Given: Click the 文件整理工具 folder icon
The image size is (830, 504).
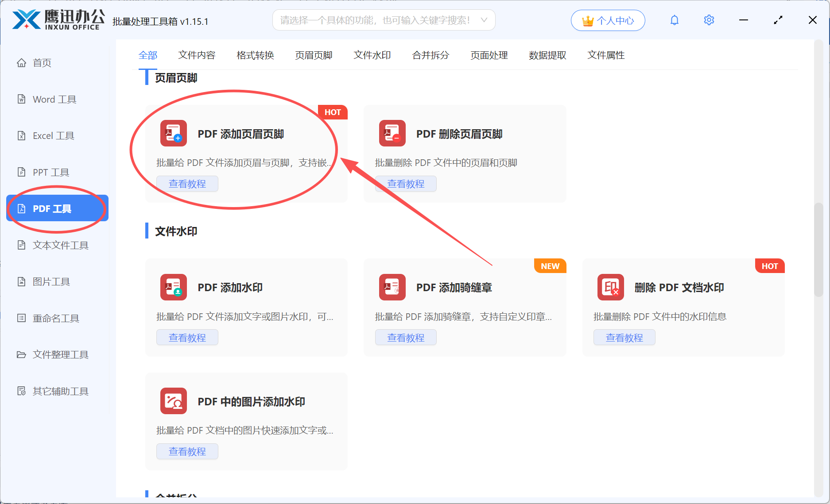Looking at the screenshot, I should point(21,354).
